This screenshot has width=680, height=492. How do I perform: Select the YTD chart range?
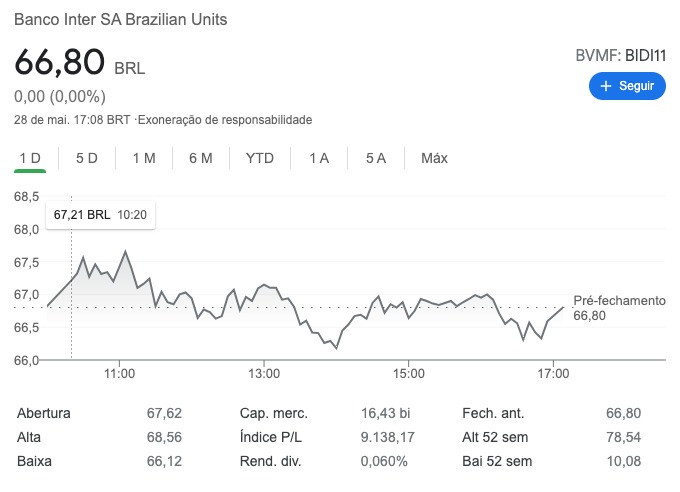260,158
